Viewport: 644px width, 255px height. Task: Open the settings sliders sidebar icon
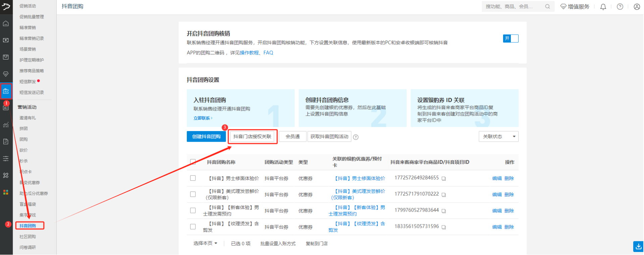6,159
